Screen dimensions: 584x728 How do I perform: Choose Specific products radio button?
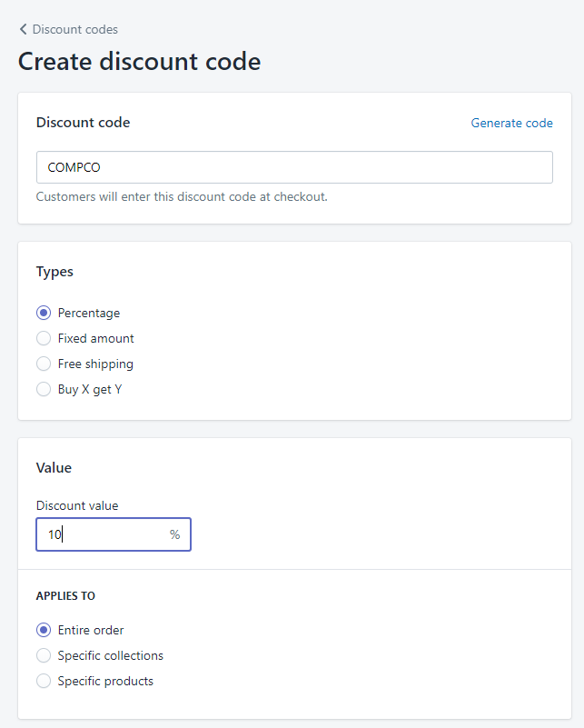pos(44,681)
